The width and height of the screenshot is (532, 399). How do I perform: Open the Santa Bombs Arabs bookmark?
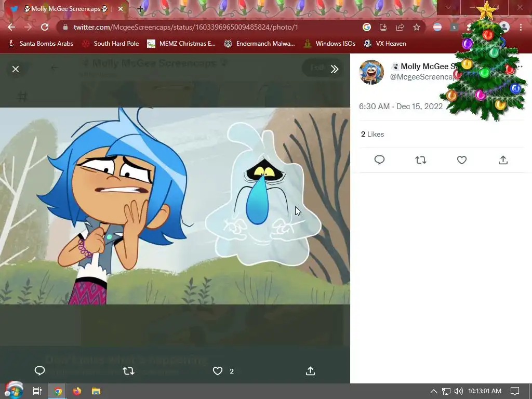point(41,44)
